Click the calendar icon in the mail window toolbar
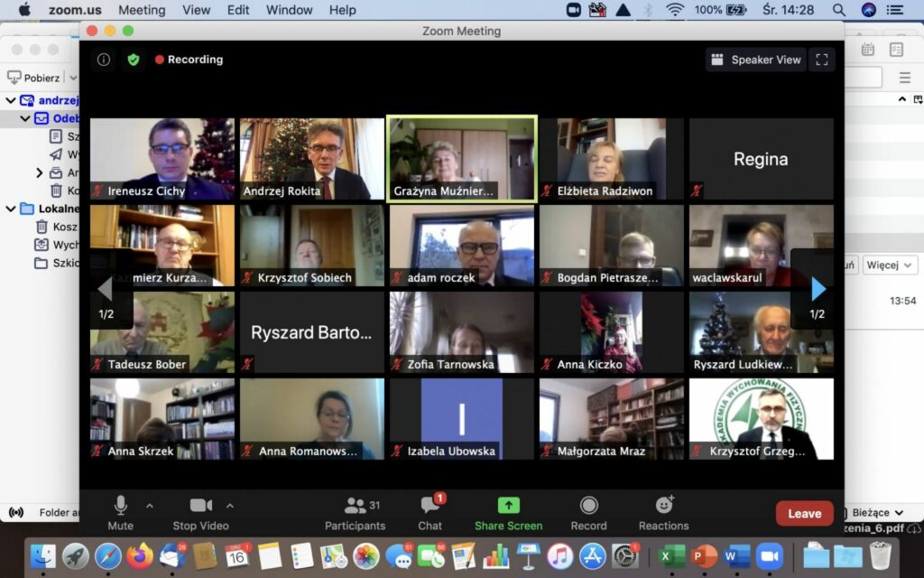Viewport: 924px width, 578px height. [868, 50]
